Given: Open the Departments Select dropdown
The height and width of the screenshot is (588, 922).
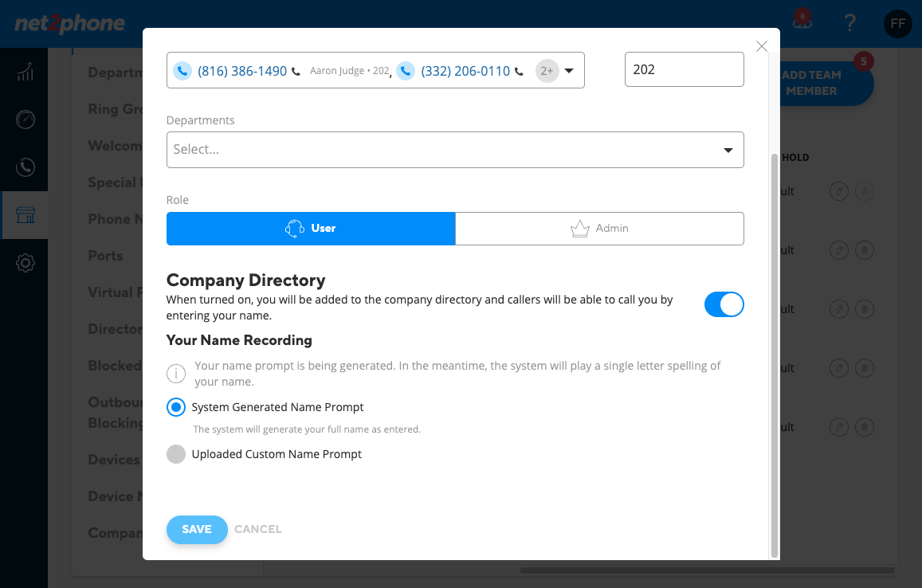Looking at the screenshot, I should tap(455, 150).
